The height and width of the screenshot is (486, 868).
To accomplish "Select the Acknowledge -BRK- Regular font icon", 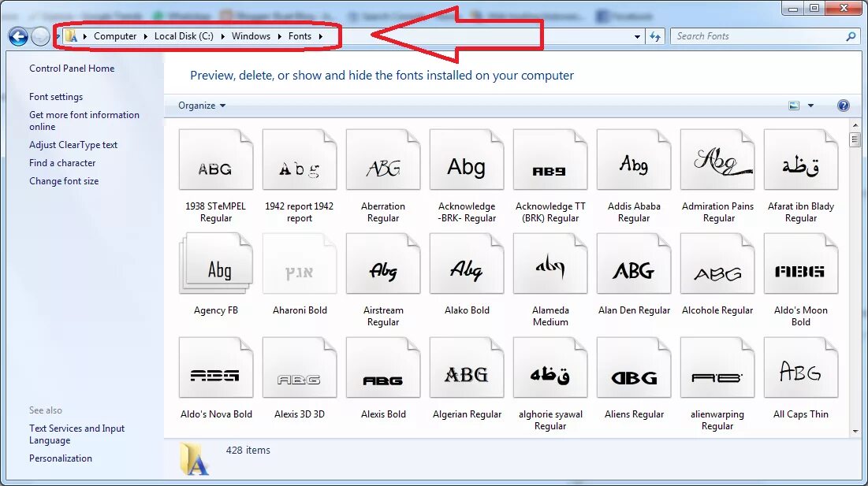I will (467, 159).
